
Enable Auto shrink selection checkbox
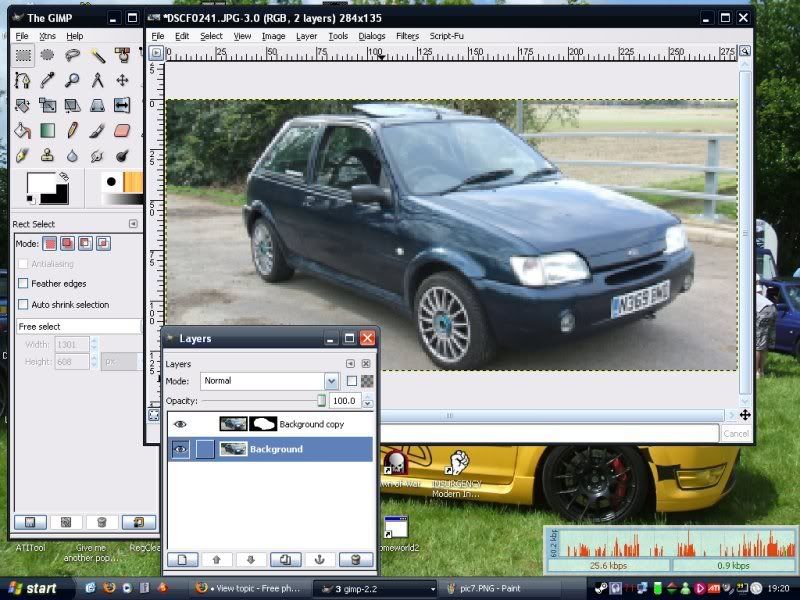[x=23, y=305]
